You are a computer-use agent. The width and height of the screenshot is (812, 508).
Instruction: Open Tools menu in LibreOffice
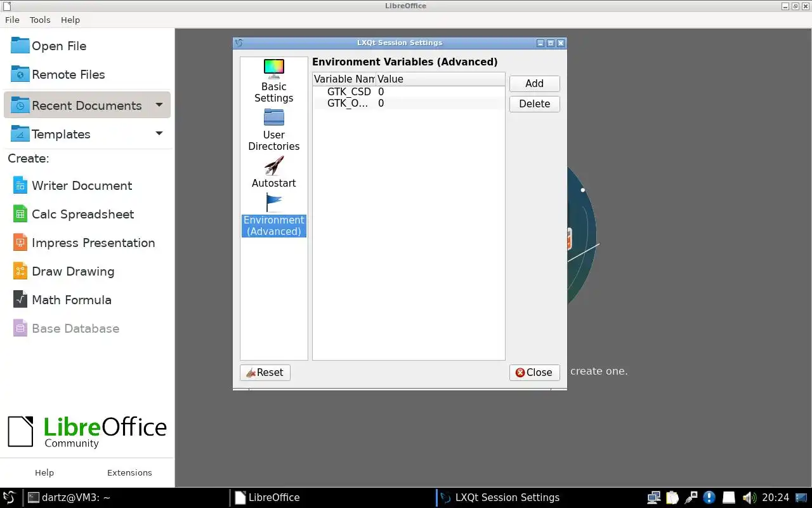(x=40, y=20)
